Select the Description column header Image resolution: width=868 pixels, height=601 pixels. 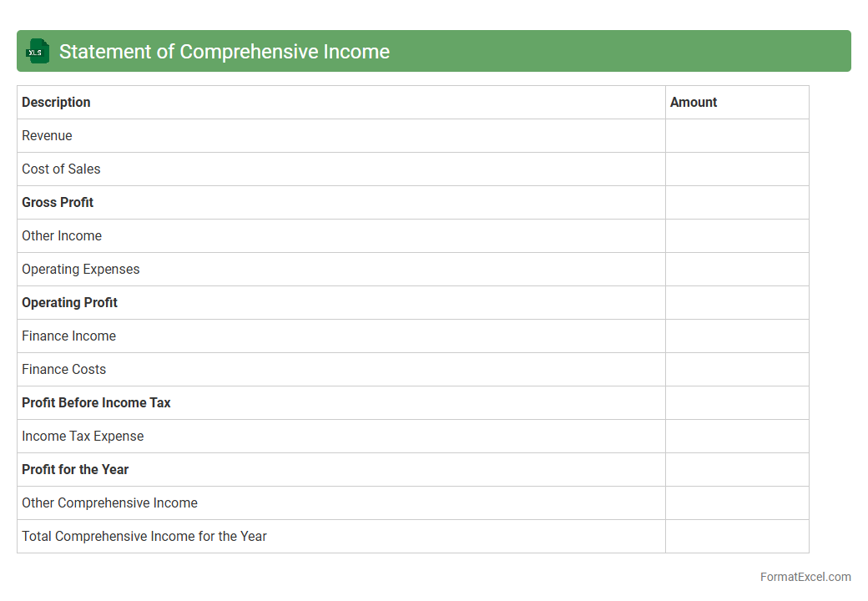[x=56, y=102]
